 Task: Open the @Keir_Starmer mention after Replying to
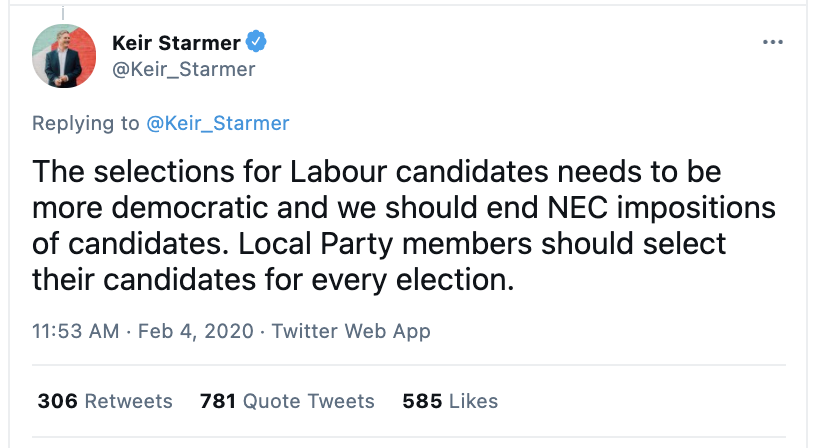pyautogui.click(x=217, y=123)
